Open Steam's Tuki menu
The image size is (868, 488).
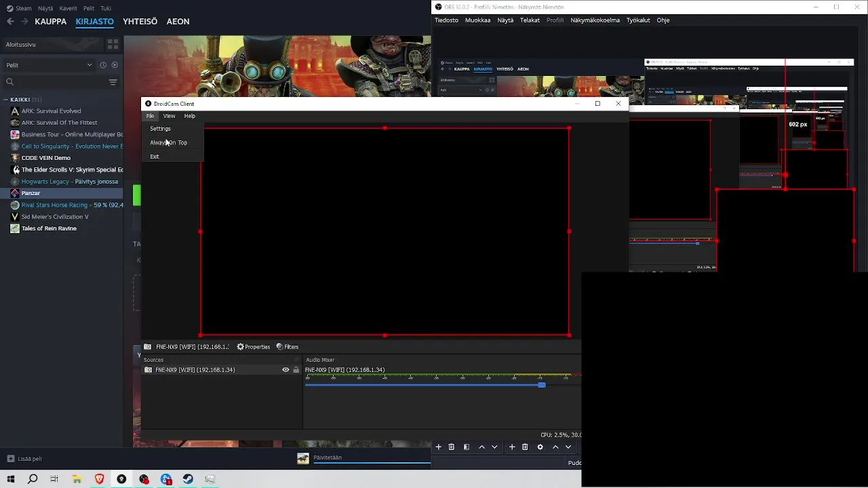[x=105, y=8]
